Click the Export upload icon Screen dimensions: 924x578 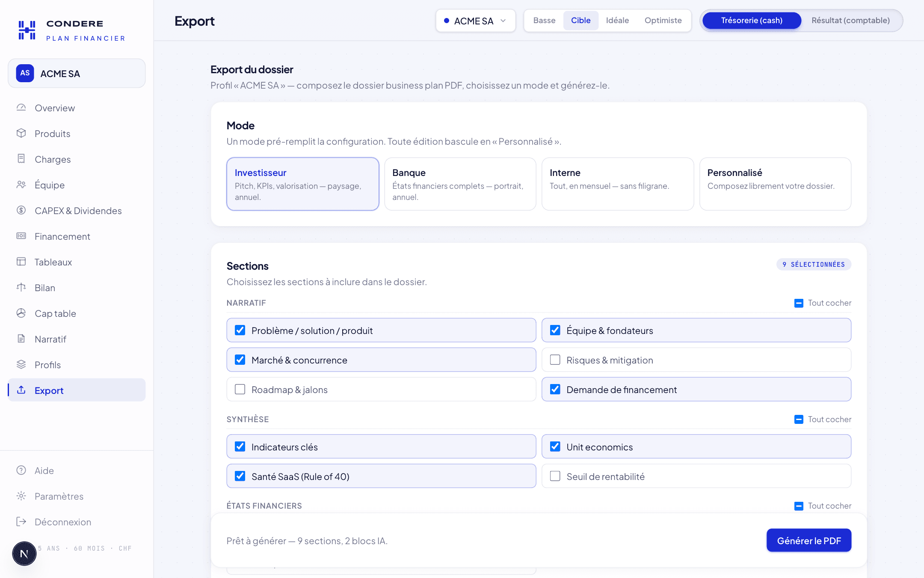(21, 390)
